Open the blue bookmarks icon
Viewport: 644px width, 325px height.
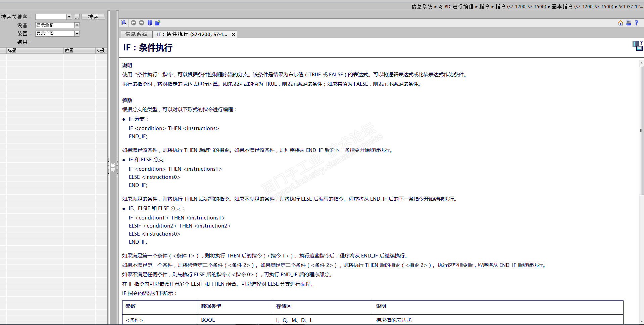pos(150,23)
